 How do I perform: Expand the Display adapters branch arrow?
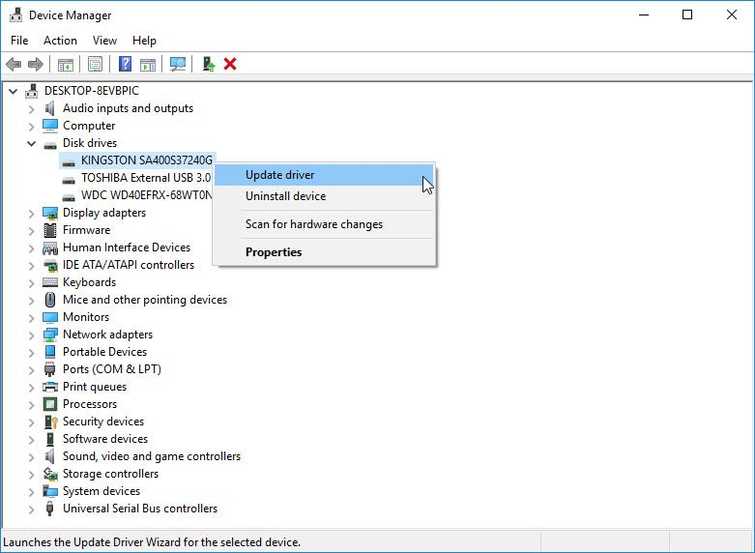click(31, 213)
